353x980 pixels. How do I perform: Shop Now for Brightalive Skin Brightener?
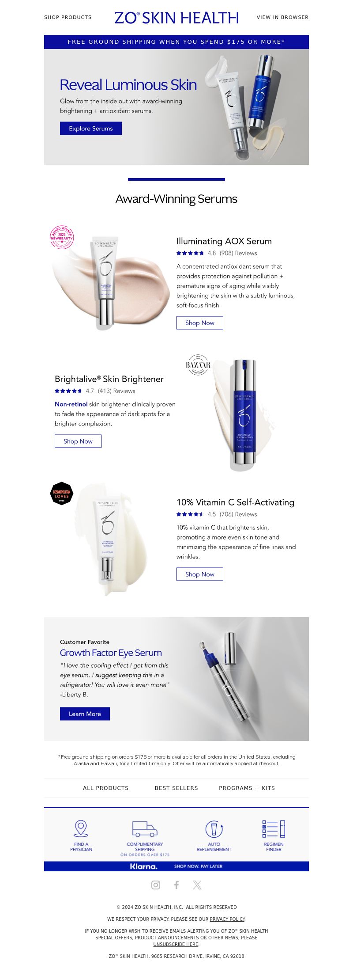tap(78, 441)
